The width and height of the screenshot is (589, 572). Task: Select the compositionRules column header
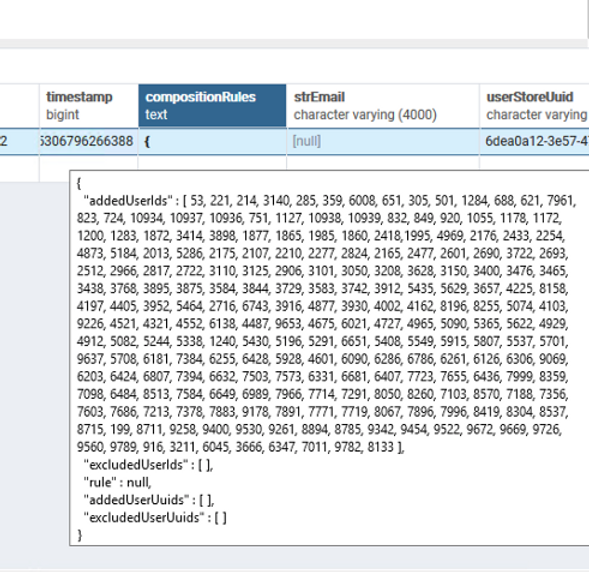tap(212, 106)
